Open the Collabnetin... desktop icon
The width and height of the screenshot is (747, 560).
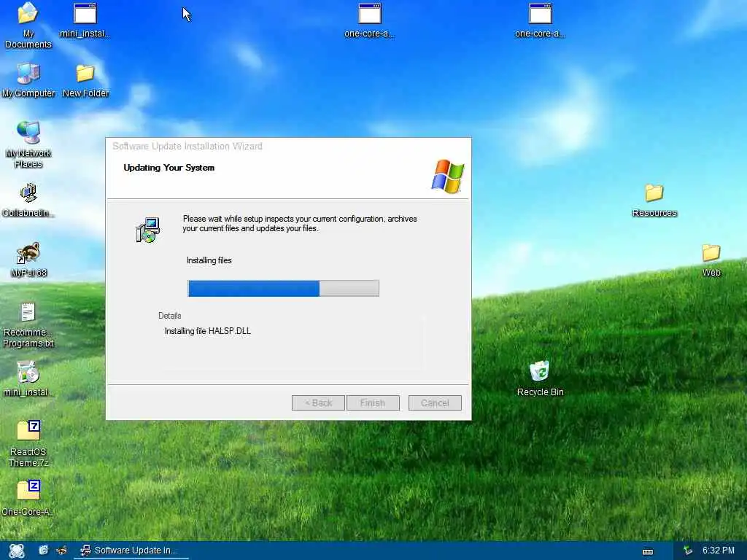click(28, 200)
